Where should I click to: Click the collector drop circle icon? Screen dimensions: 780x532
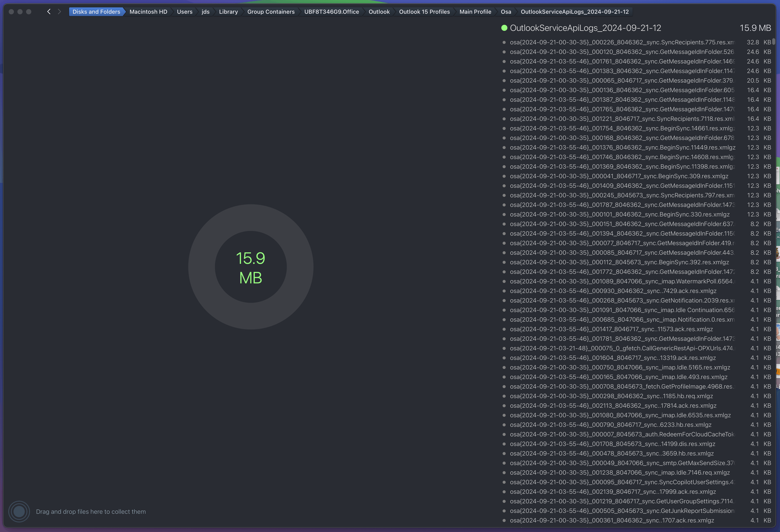coord(19,512)
